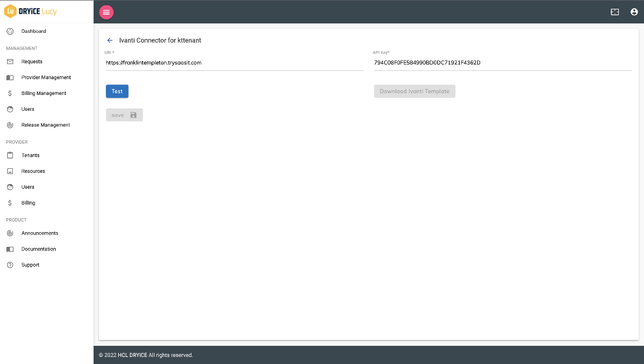Click the Billing Management dollar icon

click(11, 93)
